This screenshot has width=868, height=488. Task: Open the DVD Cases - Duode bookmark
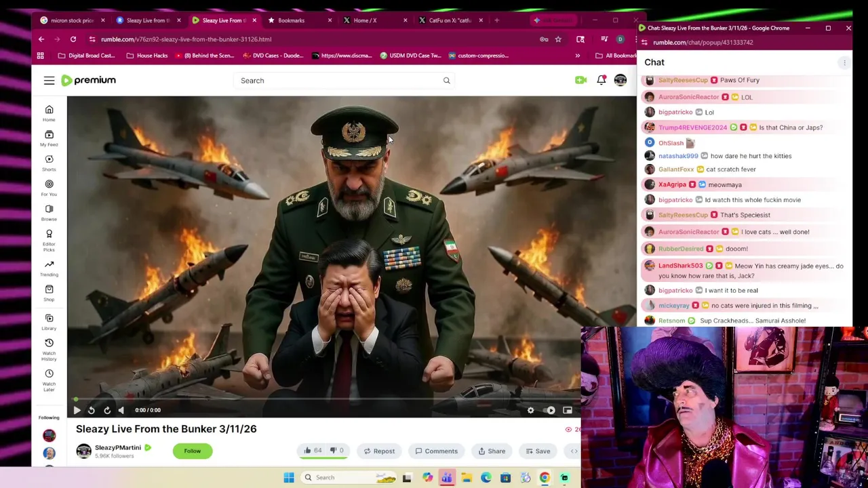(273, 56)
